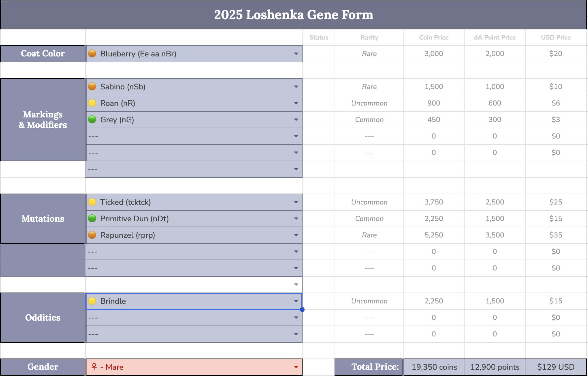The image size is (588, 376).
Task: Click the green dot beside Grey (nG)
Action: pos(92,119)
